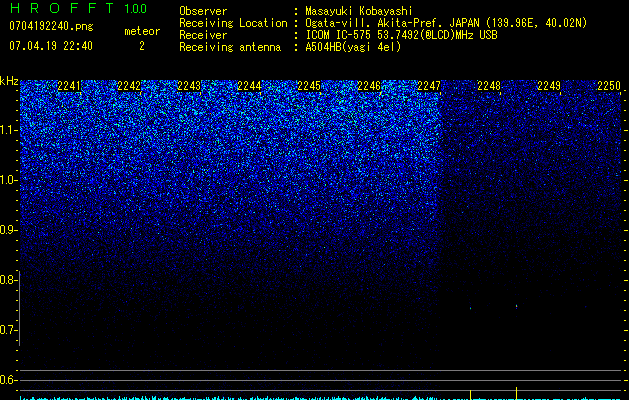
Task: Click the 2243 time marker
Action: (189, 86)
